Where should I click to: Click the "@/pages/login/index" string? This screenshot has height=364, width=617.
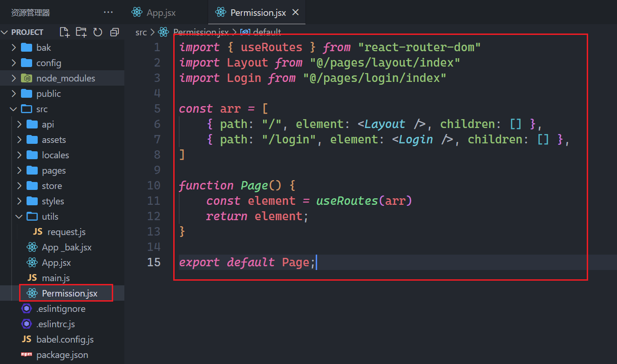[375, 78]
